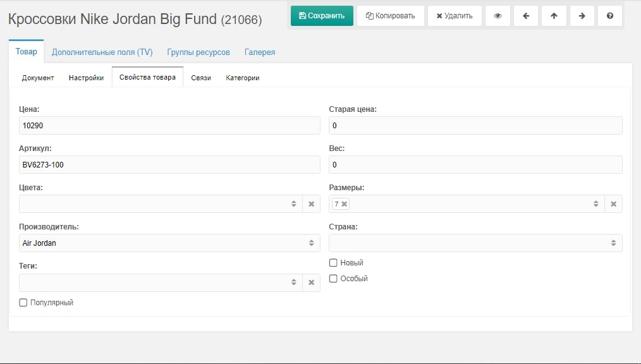Select the Свойства товара subtab
This screenshot has height=364, width=641.
[x=147, y=77]
